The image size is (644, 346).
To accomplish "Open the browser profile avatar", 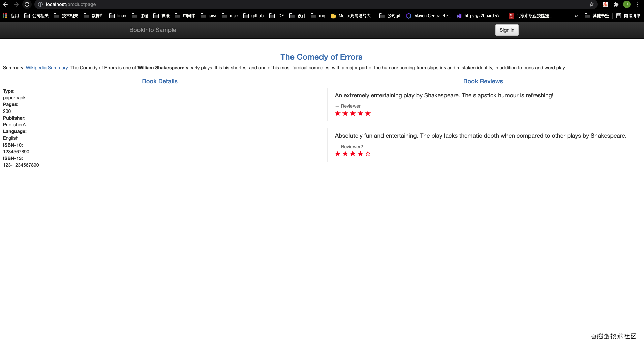I will coord(627,5).
